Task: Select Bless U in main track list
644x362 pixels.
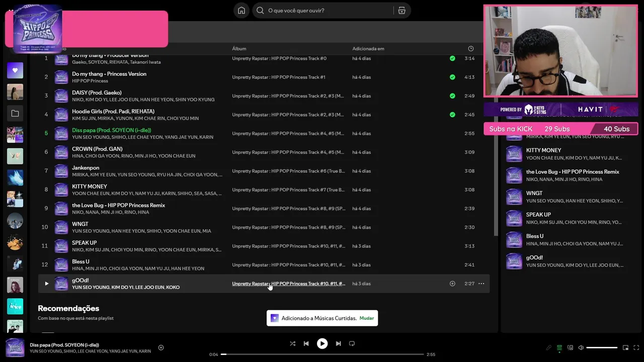Action: click(80, 261)
